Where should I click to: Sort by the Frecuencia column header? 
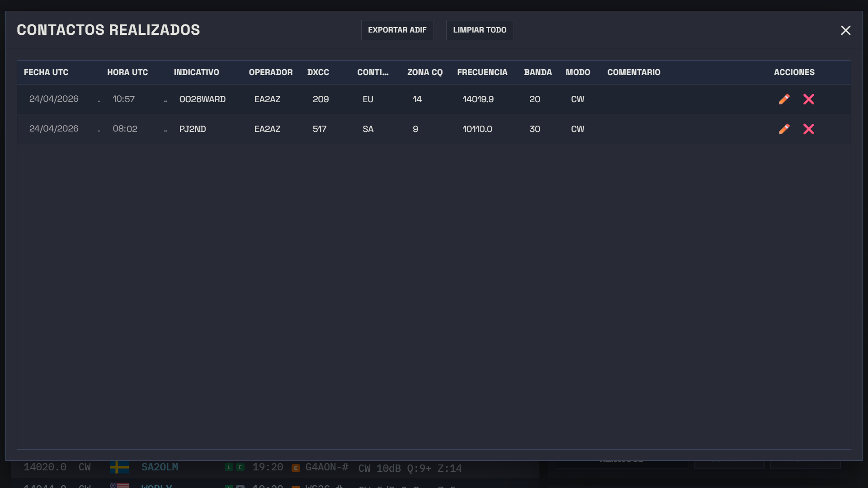pos(482,72)
